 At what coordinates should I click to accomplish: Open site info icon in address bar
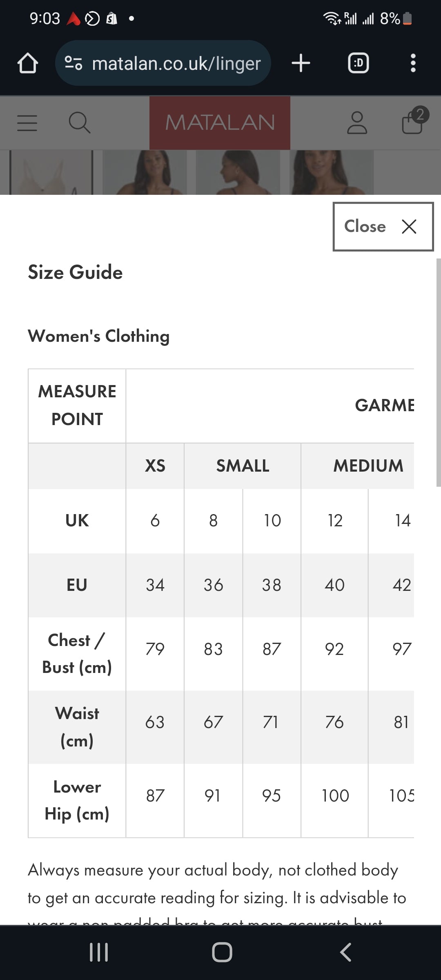(73, 63)
